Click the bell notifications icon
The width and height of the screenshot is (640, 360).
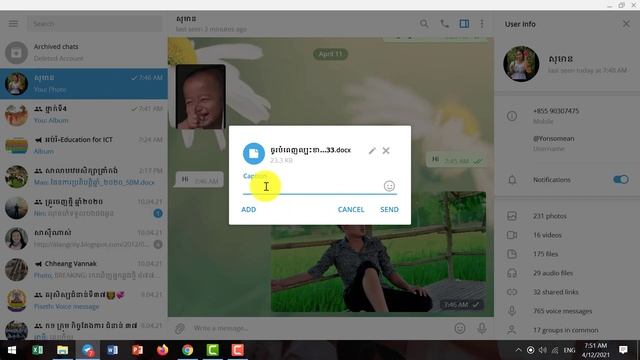[512, 180]
